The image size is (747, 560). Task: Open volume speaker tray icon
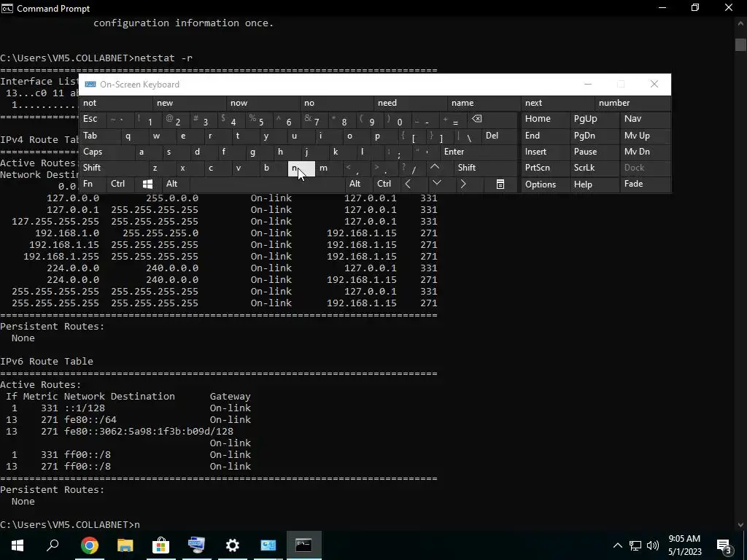pos(653,545)
